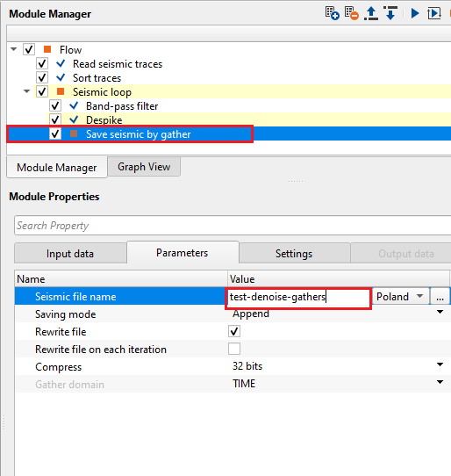Open the Saving mode dropdown
The height and width of the screenshot is (476, 451).
tap(338, 313)
